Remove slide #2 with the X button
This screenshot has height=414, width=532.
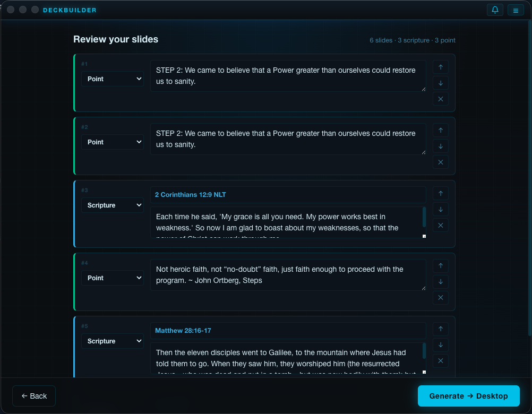click(x=440, y=162)
